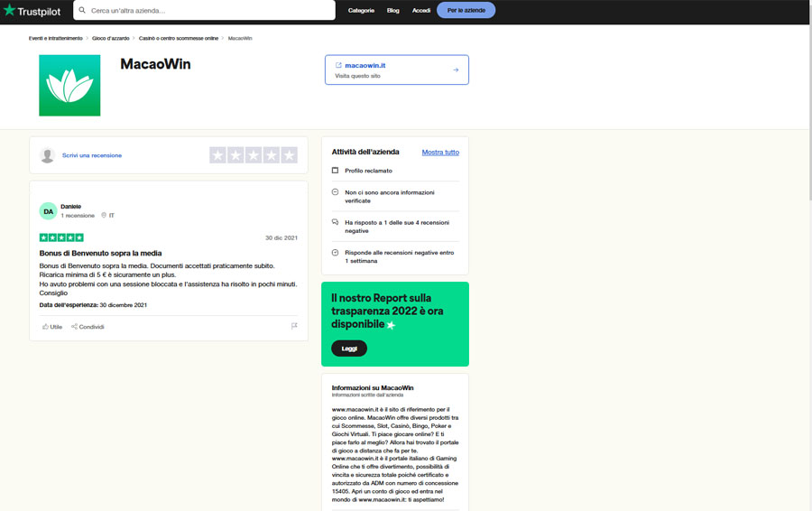This screenshot has width=812, height=511.
Task: Click the location pin icon next to IT
Action: (104, 215)
